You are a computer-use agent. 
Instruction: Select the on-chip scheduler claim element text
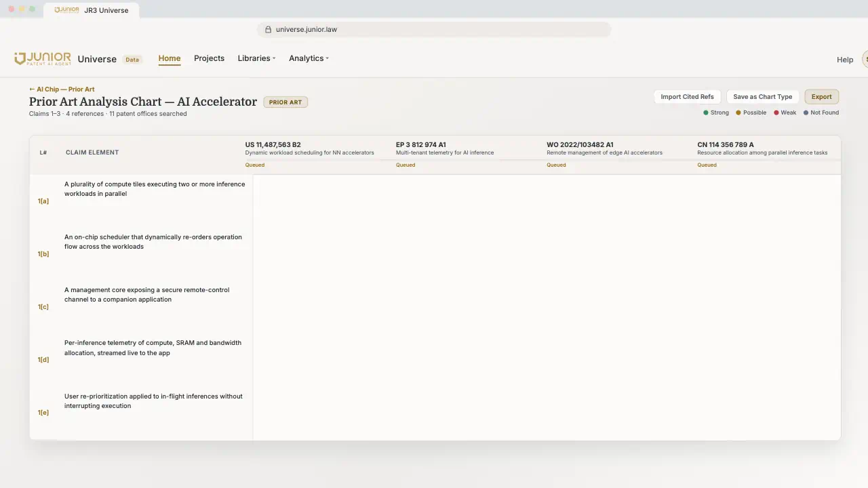[153, 242]
